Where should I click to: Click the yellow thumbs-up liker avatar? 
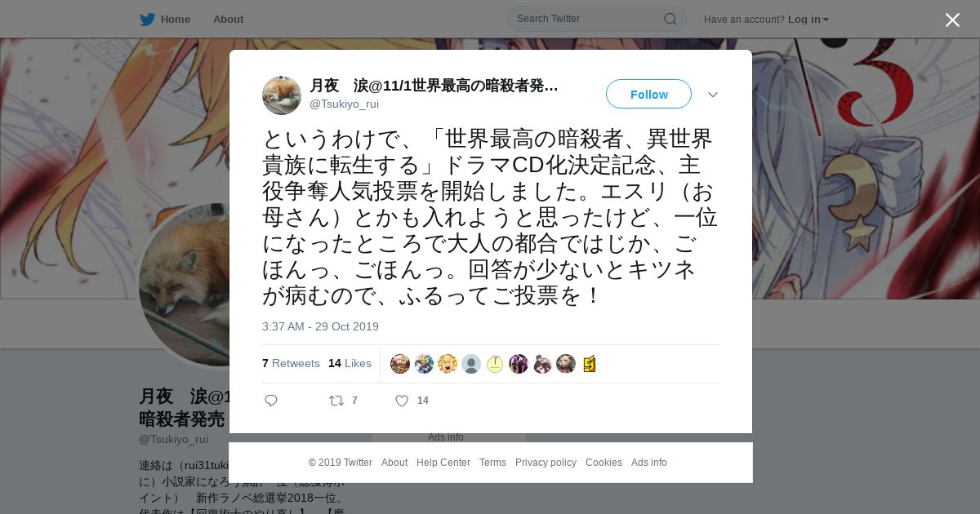tap(589, 364)
